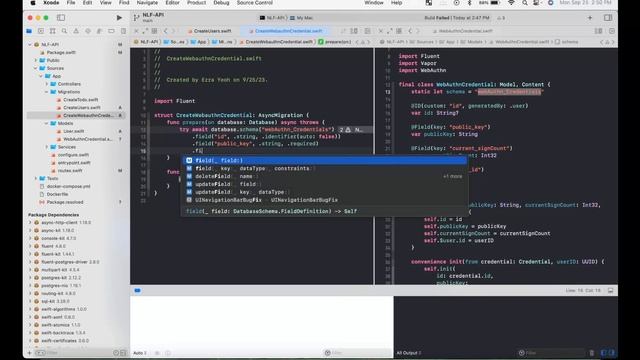Open the Auto variables scope dropdown

(140, 353)
